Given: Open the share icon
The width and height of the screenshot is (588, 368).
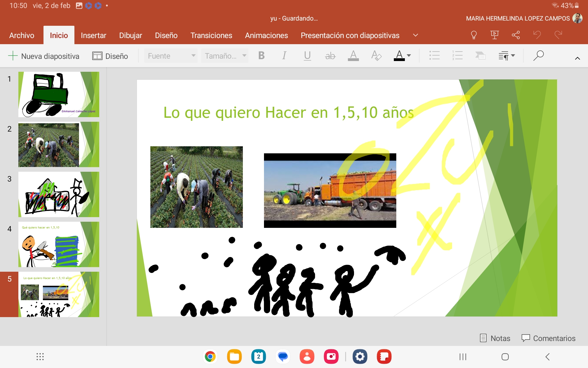Looking at the screenshot, I should pyautogui.click(x=516, y=35).
